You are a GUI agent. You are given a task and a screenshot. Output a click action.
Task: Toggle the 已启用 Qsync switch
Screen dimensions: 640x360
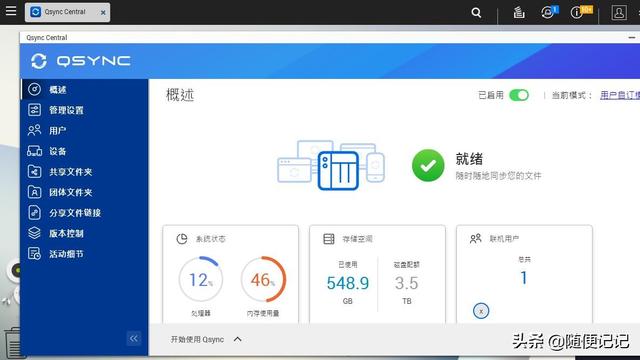pyautogui.click(x=519, y=95)
